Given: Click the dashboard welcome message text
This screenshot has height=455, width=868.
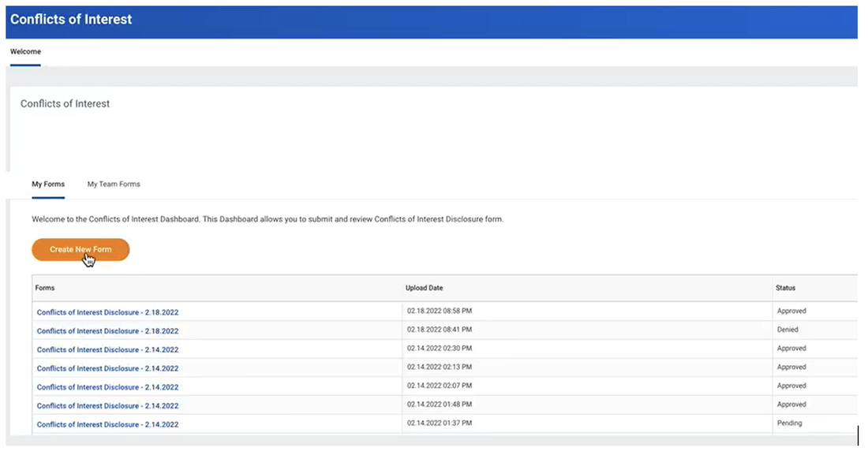Looking at the screenshot, I should point(268,218).
